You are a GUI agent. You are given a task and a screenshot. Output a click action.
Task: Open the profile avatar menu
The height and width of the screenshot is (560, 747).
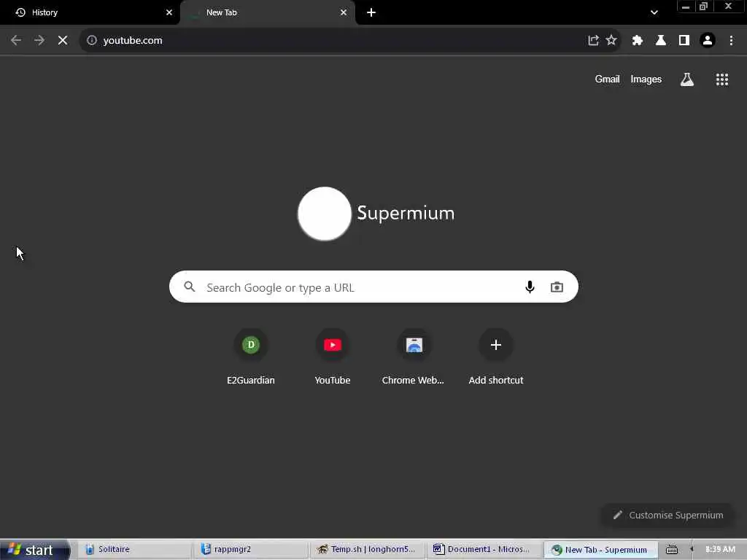pos(708,41)
